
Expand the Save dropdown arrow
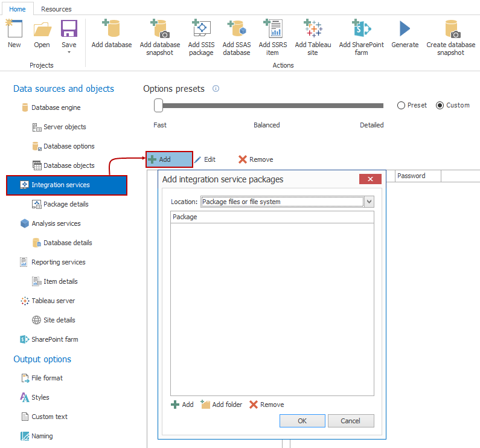point(69,53)
